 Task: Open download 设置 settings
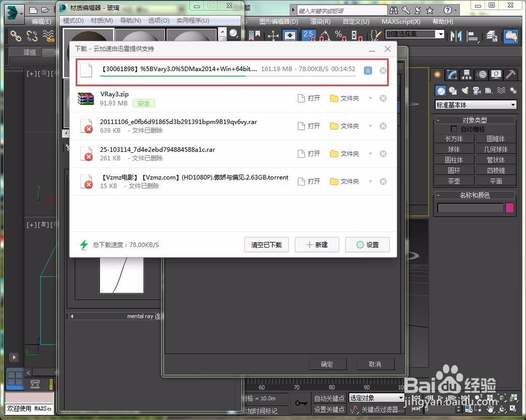pyautogui.click(x=367, y=244)
